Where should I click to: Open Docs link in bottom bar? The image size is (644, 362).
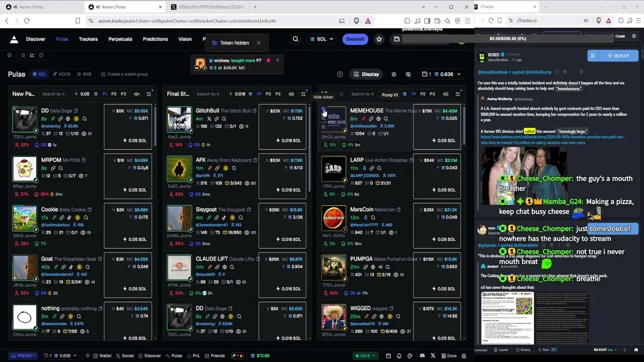click(448, 356)
